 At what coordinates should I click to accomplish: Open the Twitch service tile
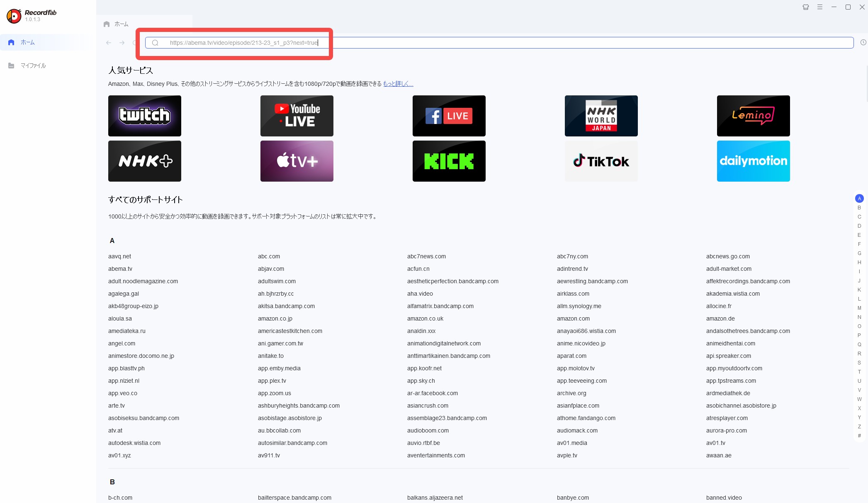point(145,116)
